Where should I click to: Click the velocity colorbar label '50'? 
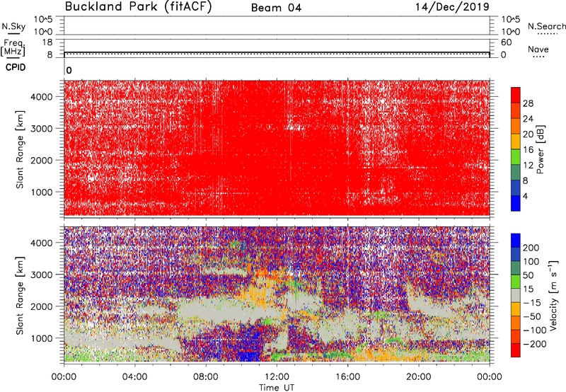click(529, 275)
